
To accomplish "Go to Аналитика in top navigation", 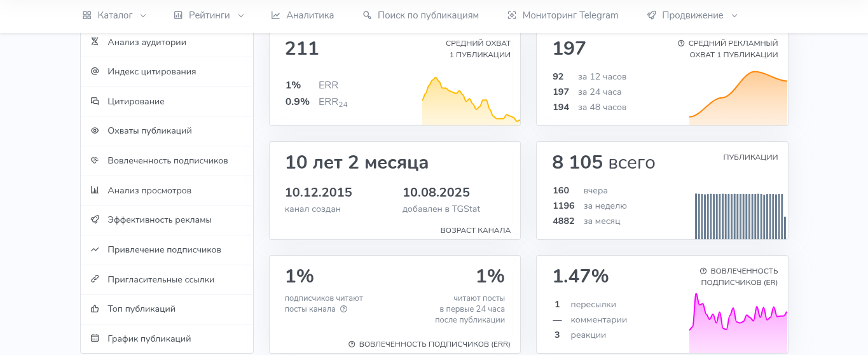I will pos(302,15).
